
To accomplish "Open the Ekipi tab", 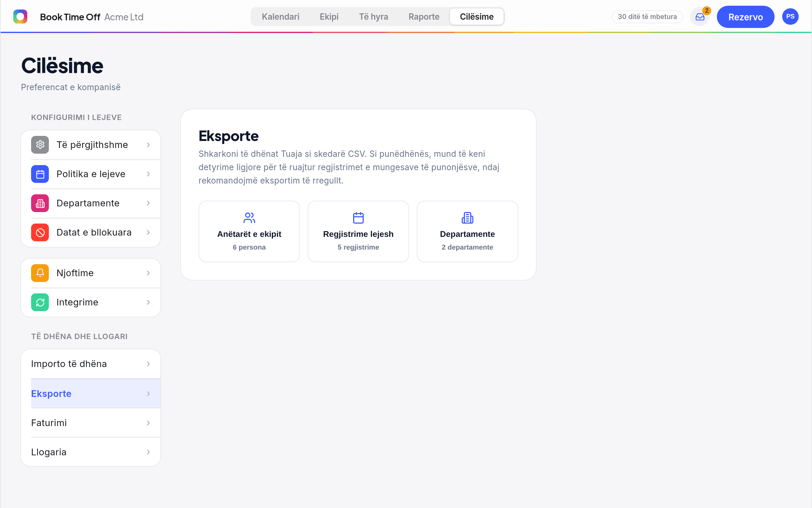I will [329, 17].
